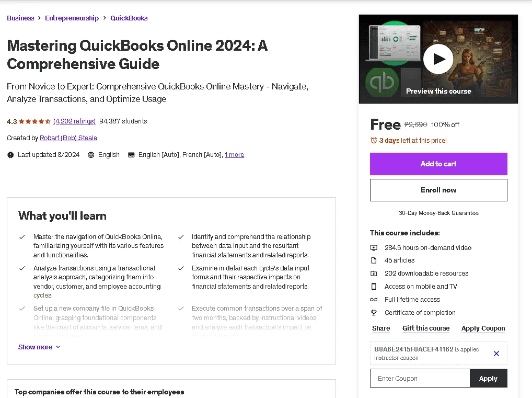Click checkmark beside Identify and comprehend item
Image resolution: width=532 pixels, height=398 pixels.
pyautogui.click(x=181, y=237)
